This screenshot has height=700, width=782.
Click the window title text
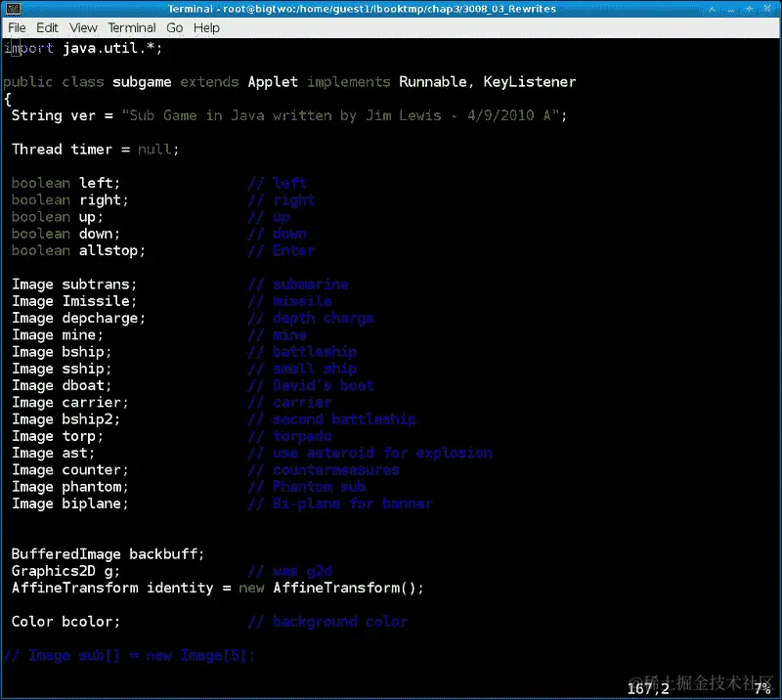pos(362,9)
